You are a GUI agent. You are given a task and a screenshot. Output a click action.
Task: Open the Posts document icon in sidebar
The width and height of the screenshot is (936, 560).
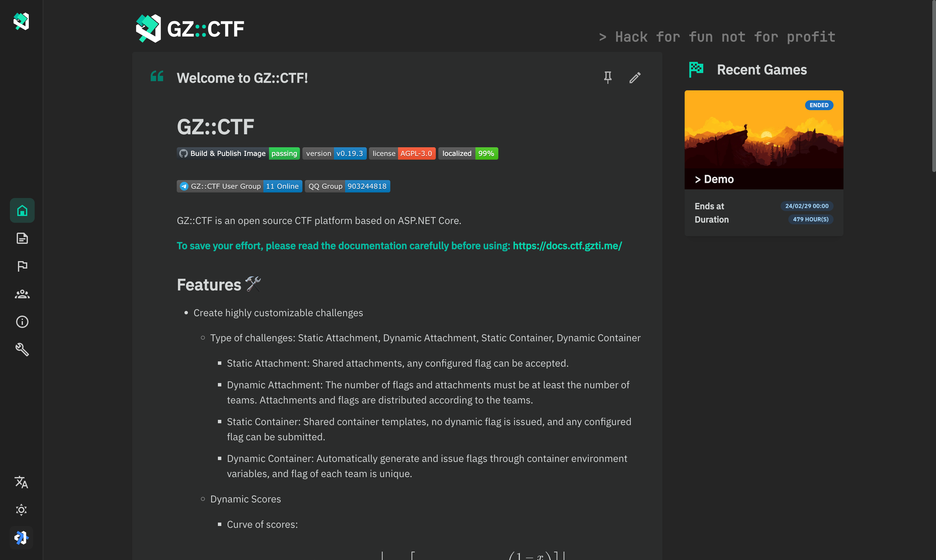[22, 239]
